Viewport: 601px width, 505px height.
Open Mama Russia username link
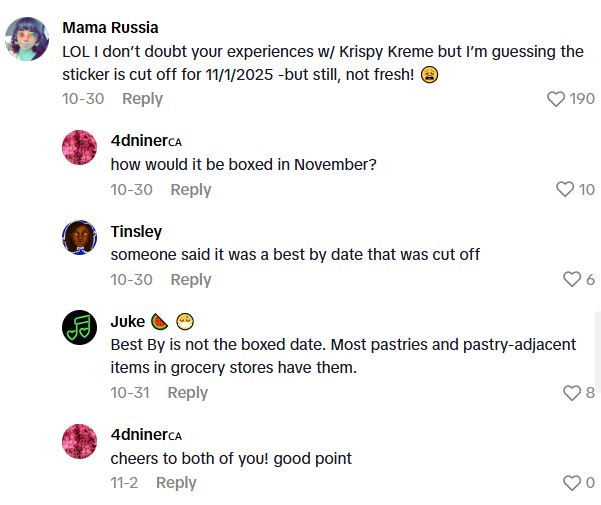tap(110, 27)
